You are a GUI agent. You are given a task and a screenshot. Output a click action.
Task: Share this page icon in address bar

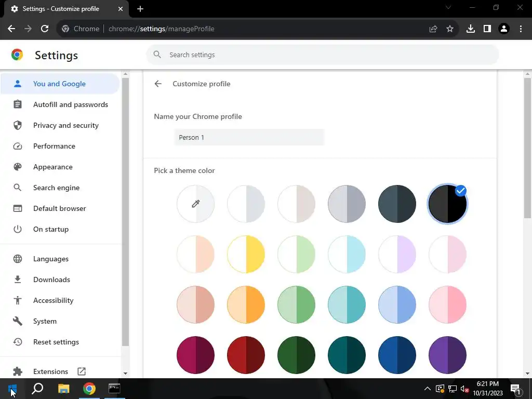coord(433,29)
